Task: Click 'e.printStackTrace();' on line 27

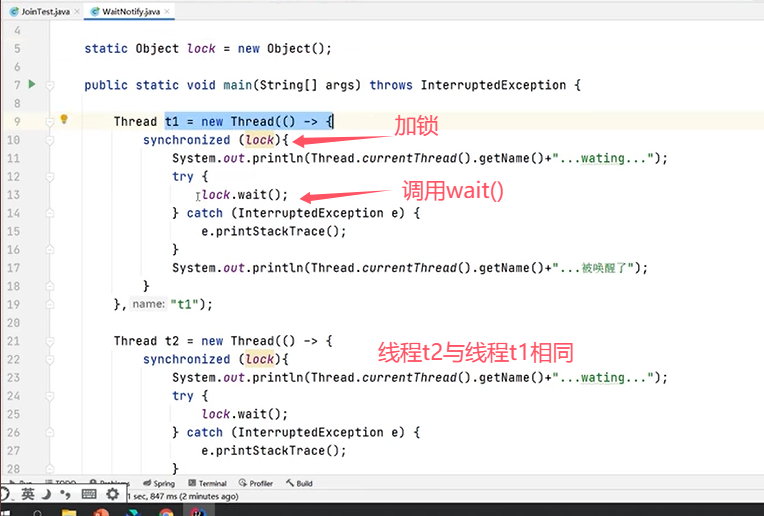Action: point(274,451)
